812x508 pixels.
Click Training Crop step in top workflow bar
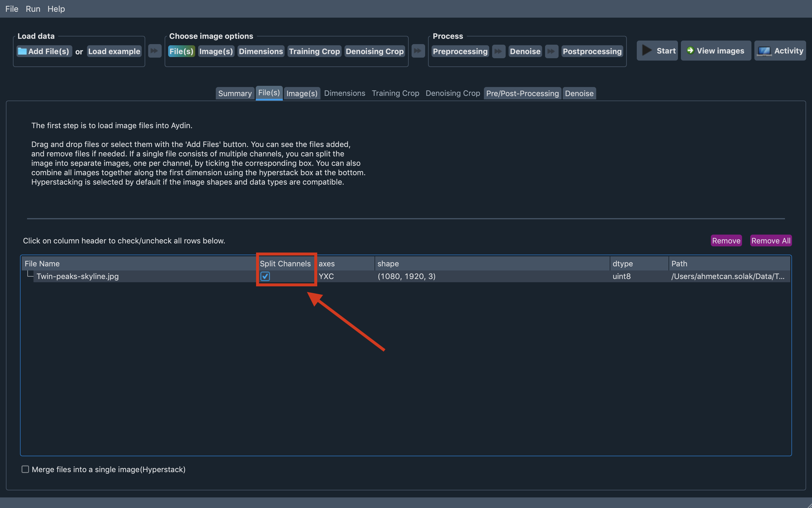[314, 51]
